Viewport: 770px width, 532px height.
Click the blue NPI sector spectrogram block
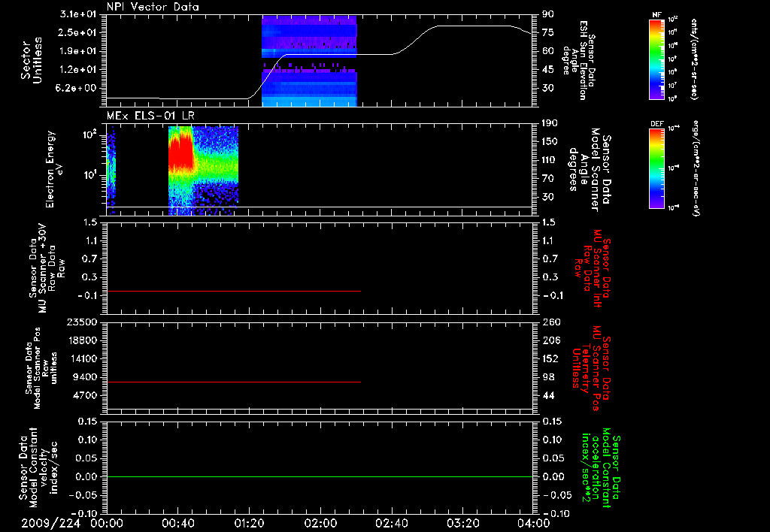tap(309, 61)
